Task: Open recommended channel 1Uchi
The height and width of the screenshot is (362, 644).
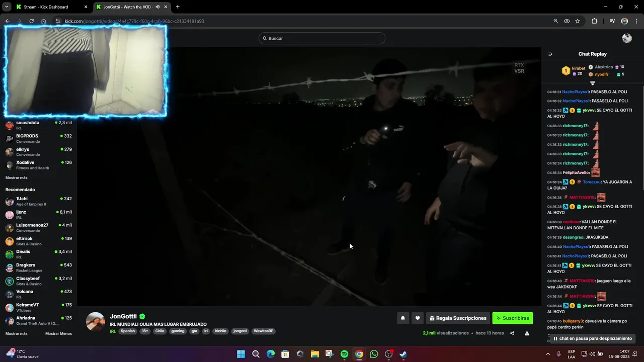Action: click(x=39, y=201)
